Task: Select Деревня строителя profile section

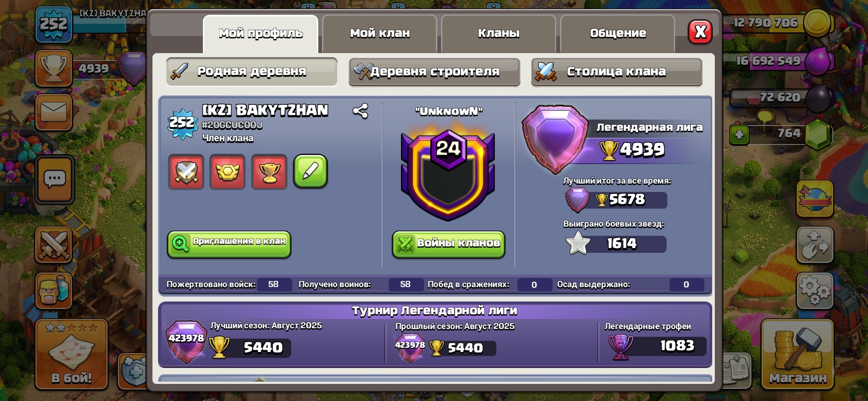Action: [434, 72]
